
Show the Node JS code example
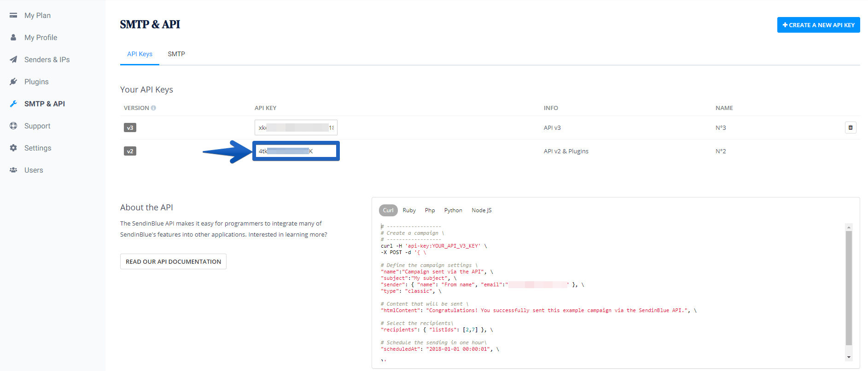point(482,210)
